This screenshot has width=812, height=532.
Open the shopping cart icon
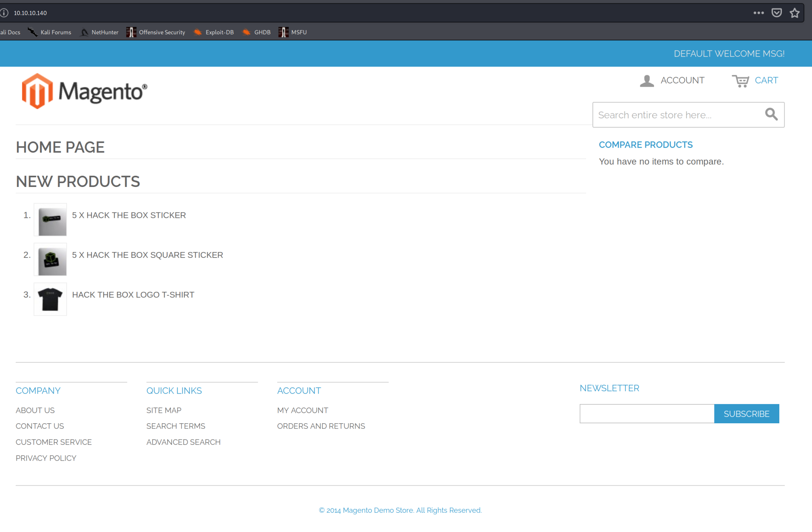coord(740,81)
